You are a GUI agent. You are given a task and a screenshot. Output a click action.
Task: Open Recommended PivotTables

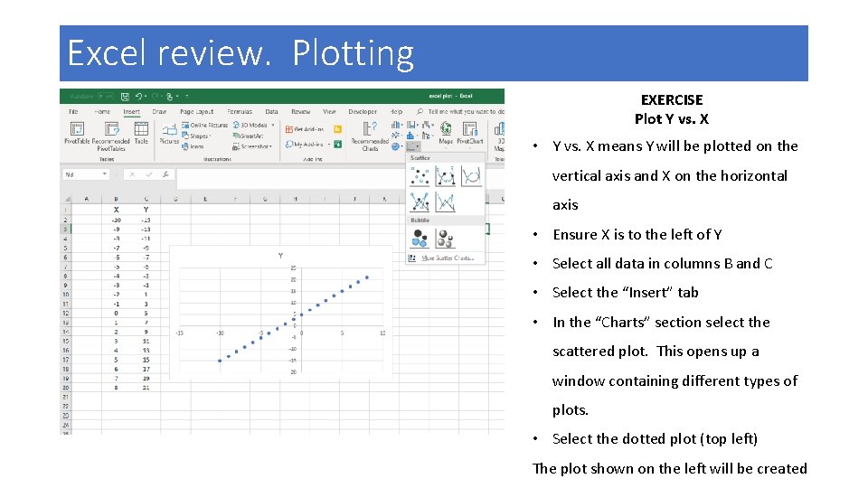(x=110, y=136)
